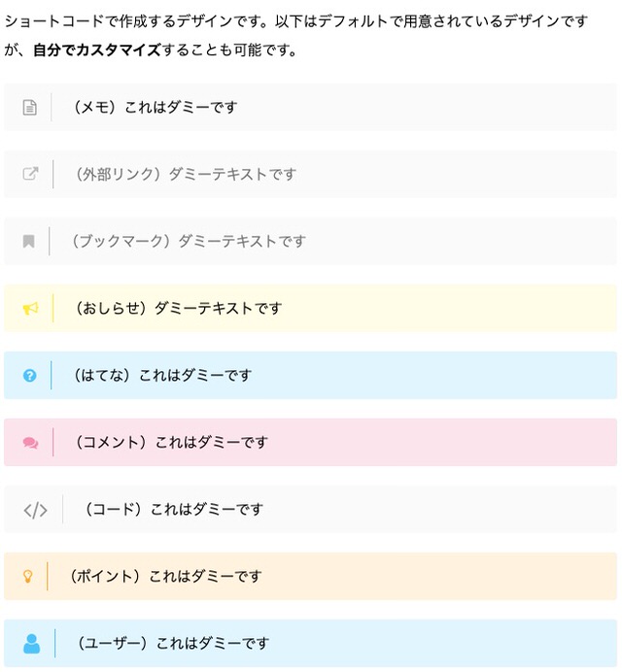Click the code brackets icon
The height and width of the screenshot is (672, 622).
(x=35, y=510)
